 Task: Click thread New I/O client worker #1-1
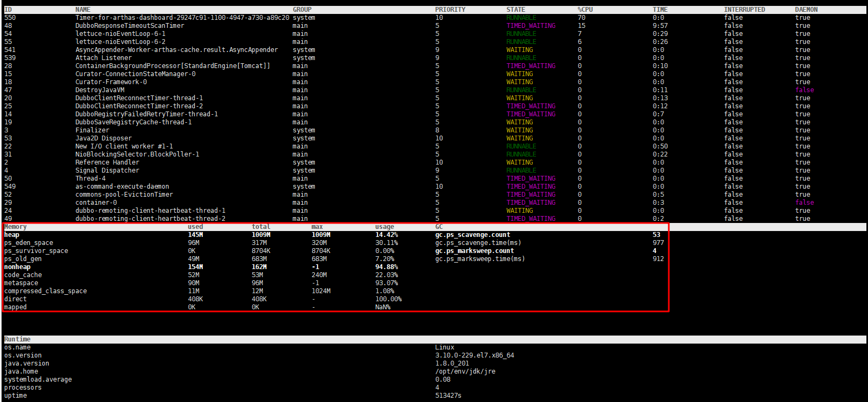[x=124, y=146]
